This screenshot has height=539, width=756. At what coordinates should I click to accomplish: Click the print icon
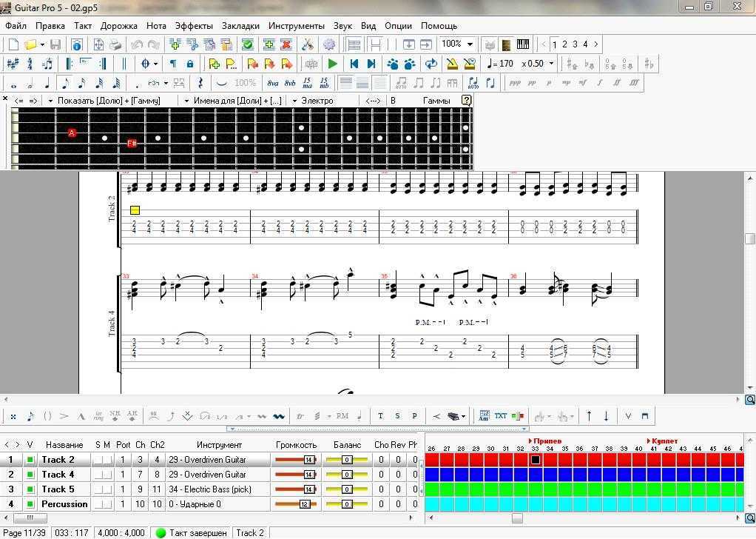click(115, 44)
